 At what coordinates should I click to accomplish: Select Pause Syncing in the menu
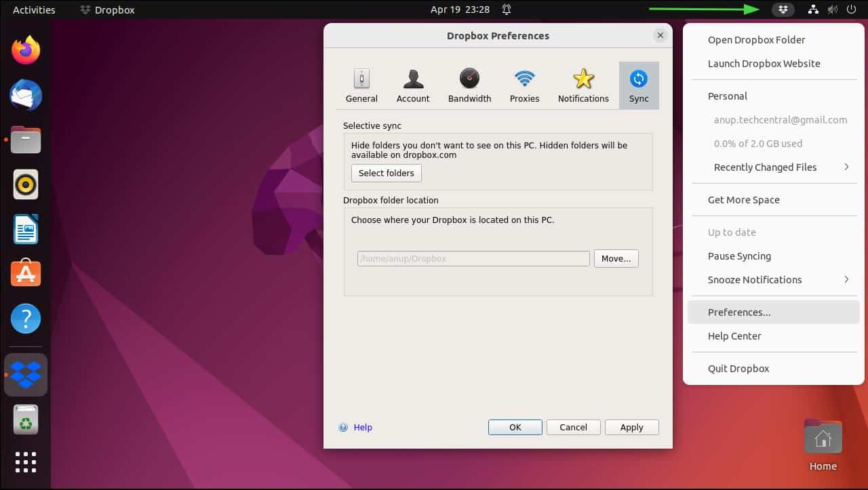[x=773, y=256]
